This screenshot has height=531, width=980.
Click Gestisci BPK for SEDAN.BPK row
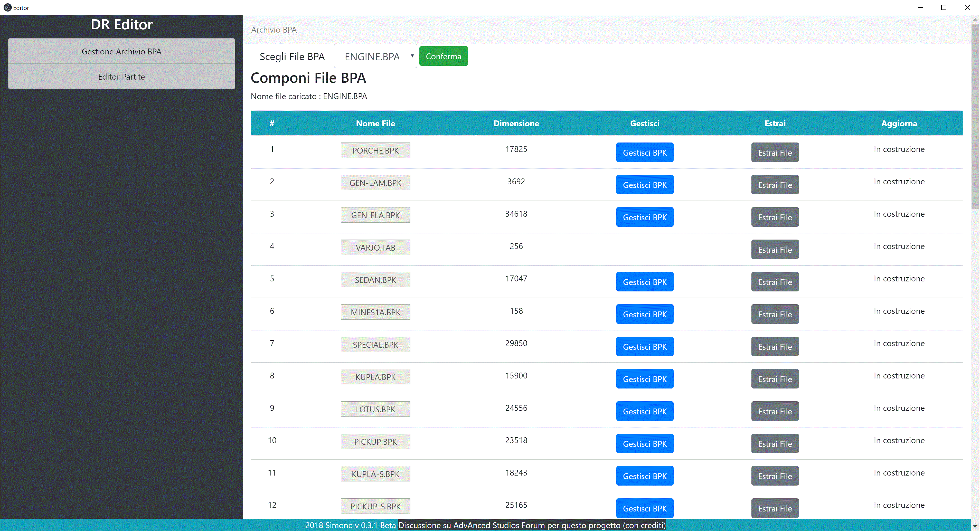pos(644,282)
